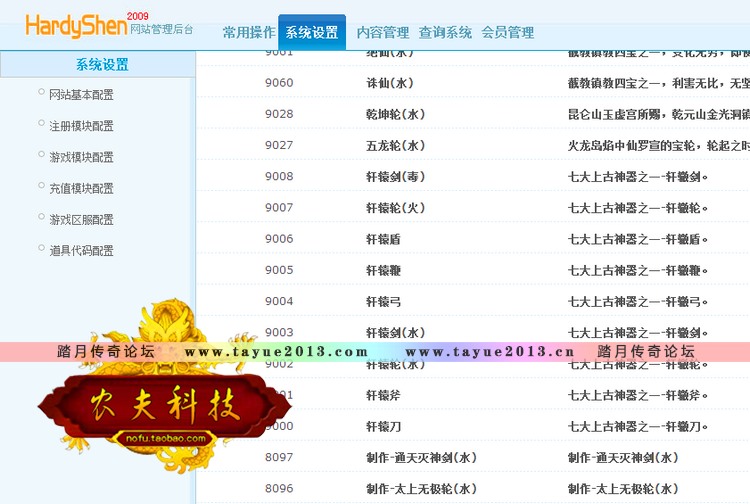The height and width of the screenshot is (504, 750).
Task: Open 道具代码配置 in sidebar
Action: point(81,251)
